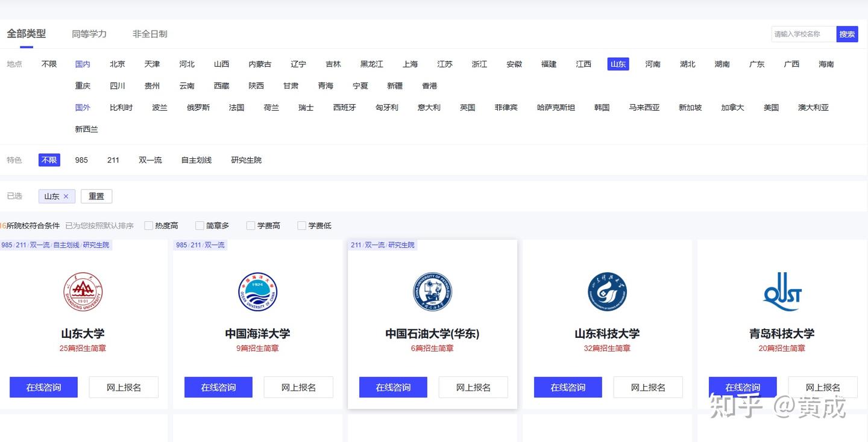Select 不限 in the 特色 filter

pyautogui.click(x=49, y=160)
